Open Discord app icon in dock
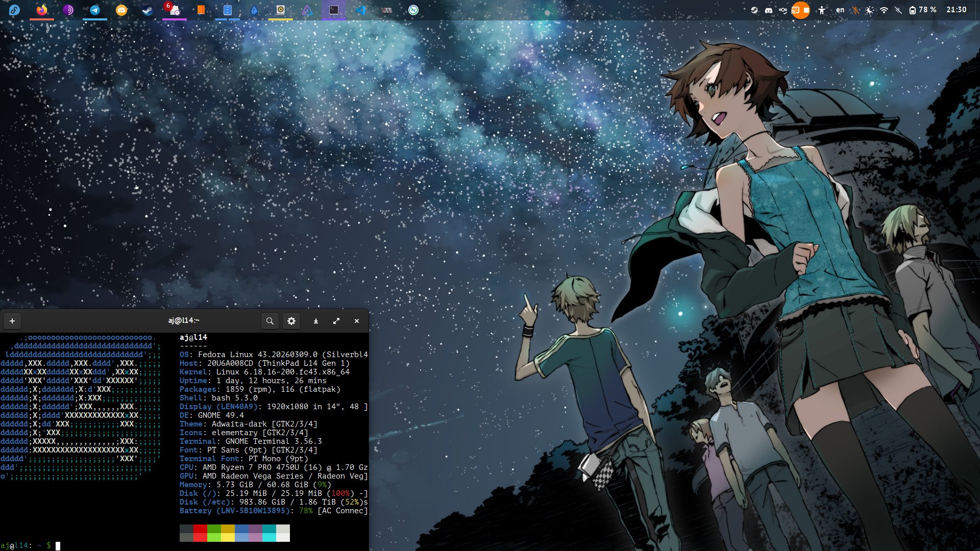 pyautogui.click(x=121, y=10)
